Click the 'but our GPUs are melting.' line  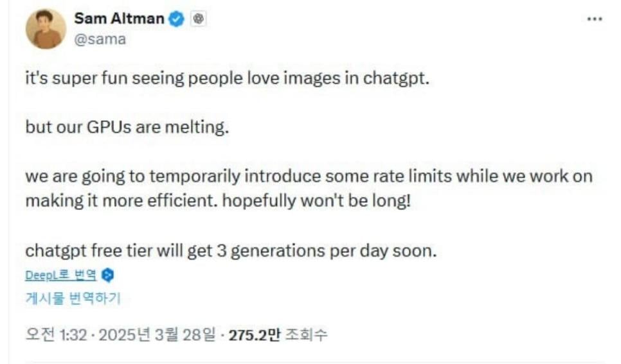click(127, 127)
